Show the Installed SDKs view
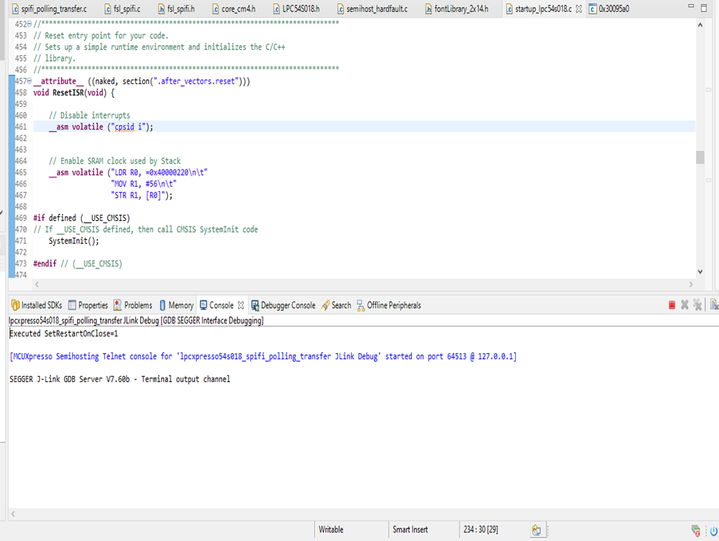 pyautogui.click(x=37, y=305)
